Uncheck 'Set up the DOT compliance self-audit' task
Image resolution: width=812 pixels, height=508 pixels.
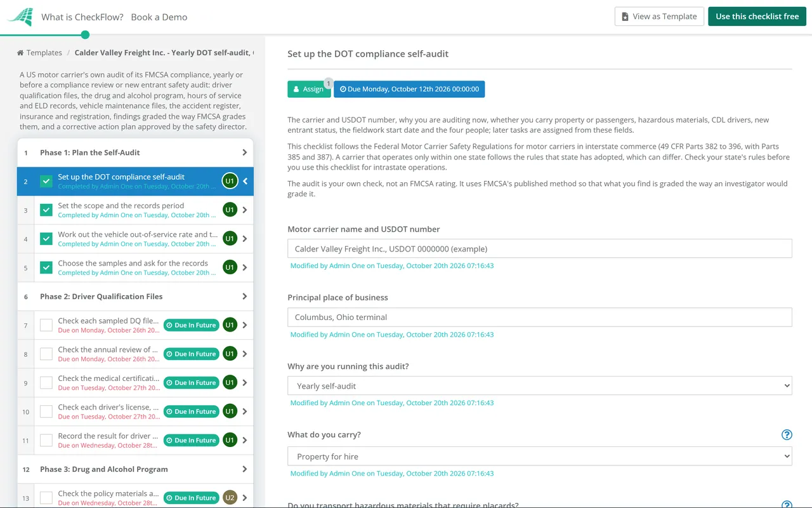click(x=46, y=181)
